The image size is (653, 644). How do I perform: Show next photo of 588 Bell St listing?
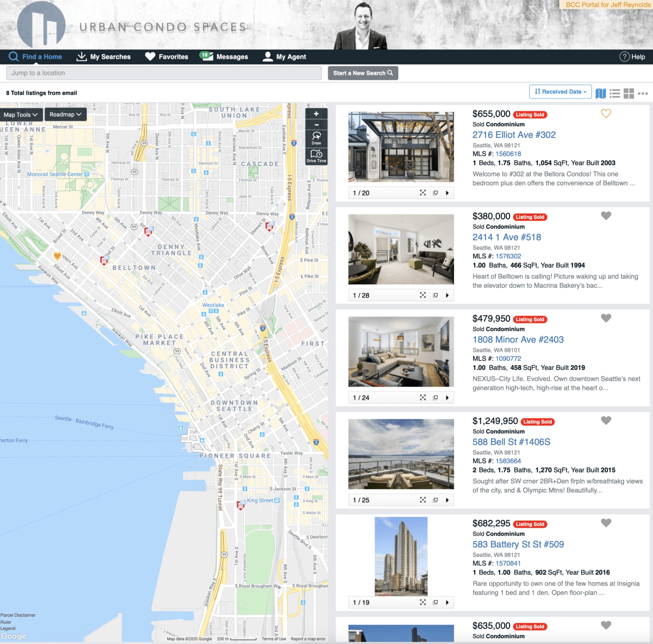tap(447, 500)
